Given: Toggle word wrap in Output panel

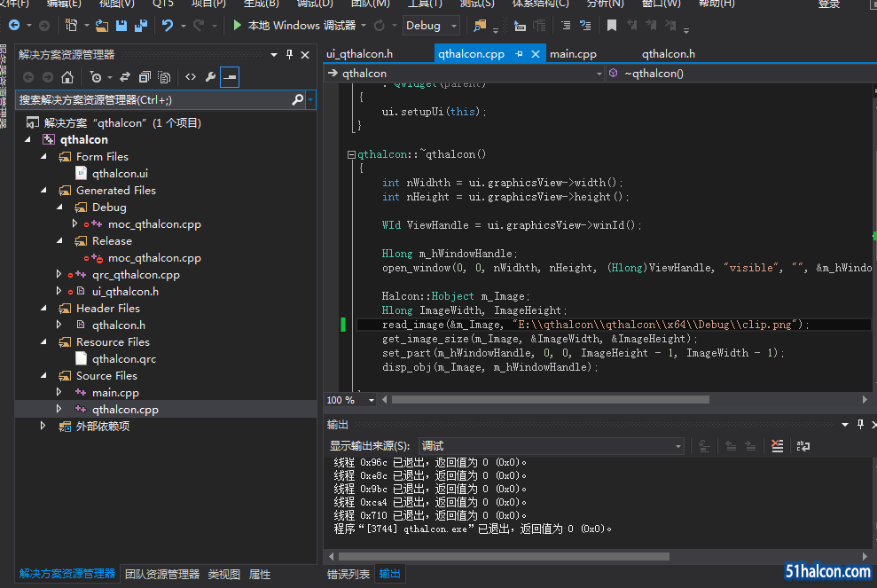Looking at the screenshot, I should coord(803,446).
